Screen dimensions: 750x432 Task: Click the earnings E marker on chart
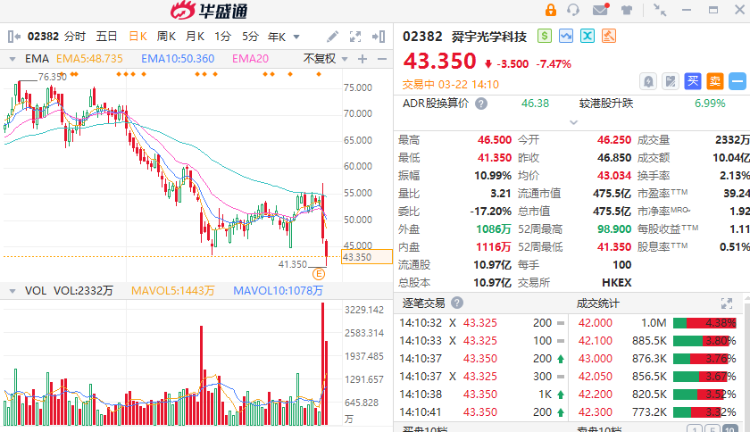pos(319,274)
